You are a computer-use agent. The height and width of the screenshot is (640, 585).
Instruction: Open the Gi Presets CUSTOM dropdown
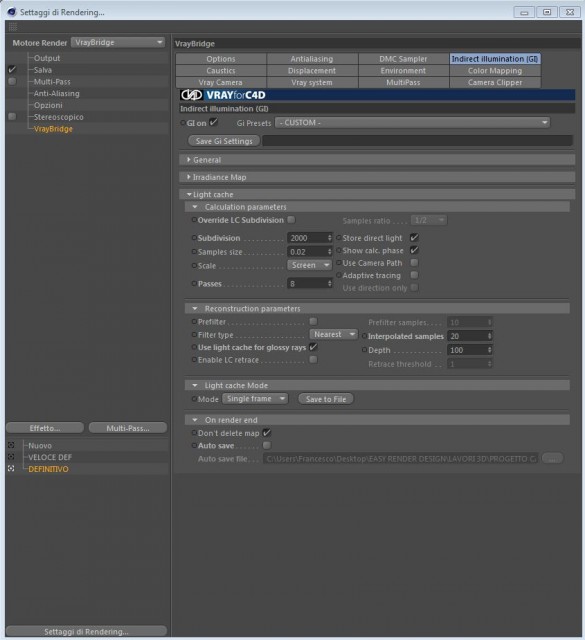click(x=412, y=122)
